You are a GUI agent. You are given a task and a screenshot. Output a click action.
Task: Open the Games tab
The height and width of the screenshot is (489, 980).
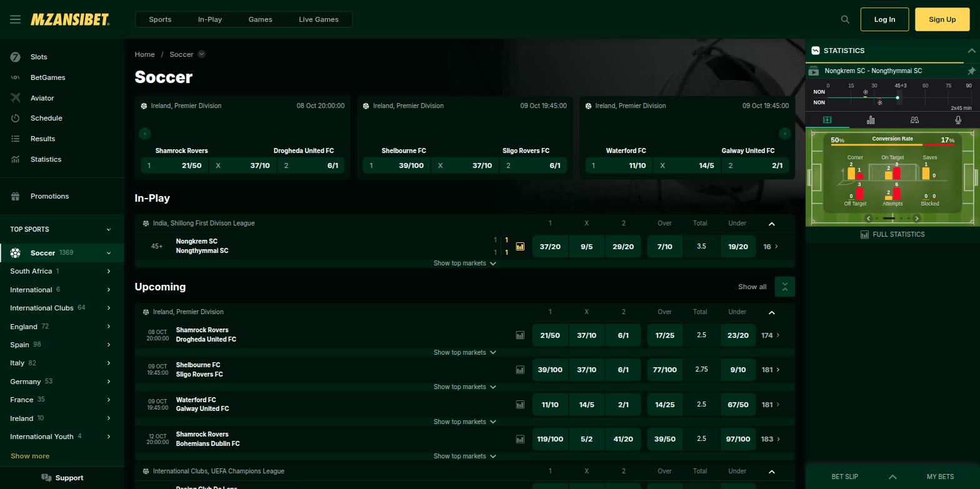[x=260, y=19]
